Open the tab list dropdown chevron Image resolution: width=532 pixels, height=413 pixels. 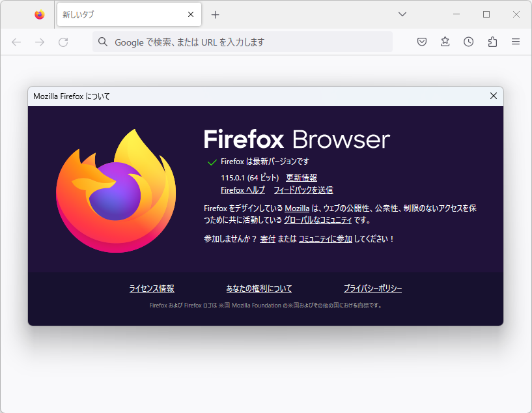click(x=402, y=14)
